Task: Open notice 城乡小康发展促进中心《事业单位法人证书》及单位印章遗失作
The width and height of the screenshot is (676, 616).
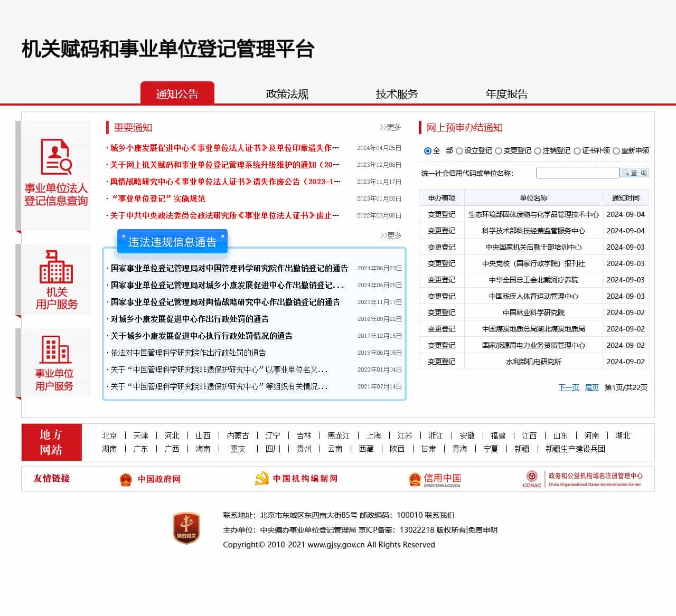Action: [224, 148]
